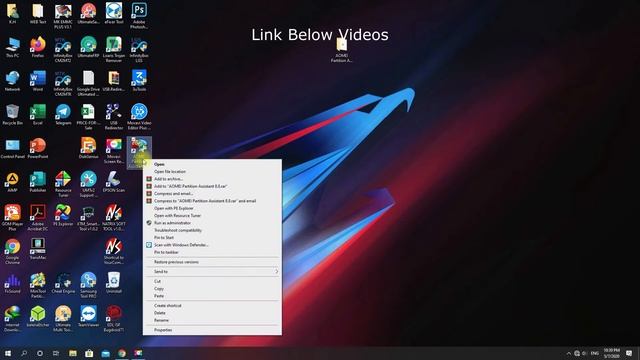Open the Word desktop shortcut
Viewport: 640px width, 360px height.
click(38, 81)
